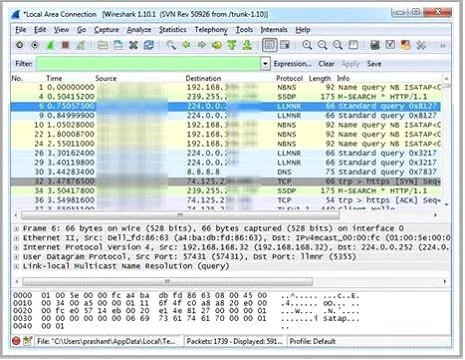This screenshot has height=360, width=465.
Task: Click the Apply filter button
Action: pyautogui.click(x=350, y=64)
